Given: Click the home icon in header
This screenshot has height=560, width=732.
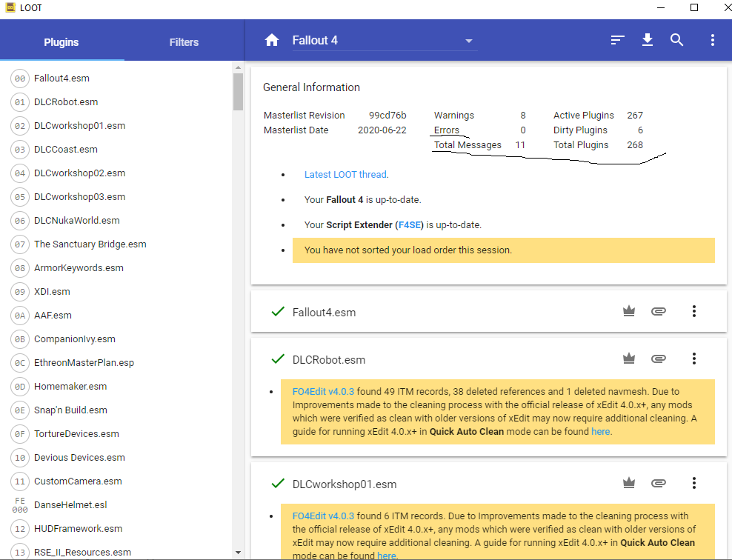Looking at the screenshot, I should 272,40.
